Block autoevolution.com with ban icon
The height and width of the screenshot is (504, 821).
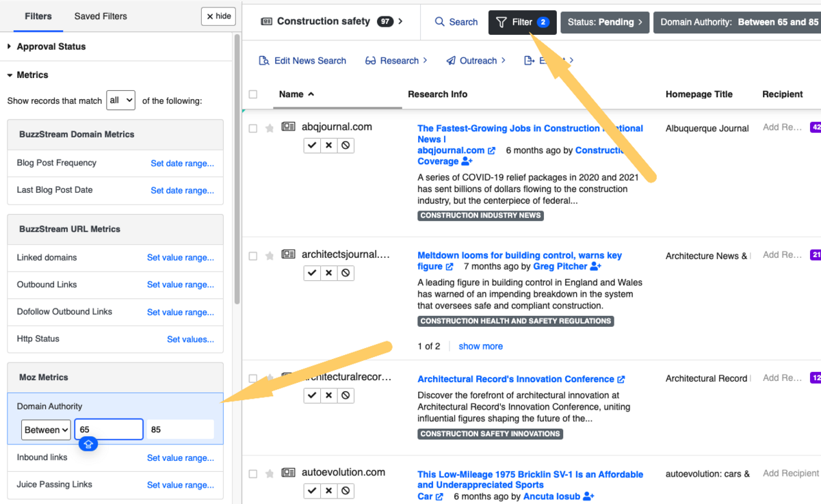click(x=346, y=490)
